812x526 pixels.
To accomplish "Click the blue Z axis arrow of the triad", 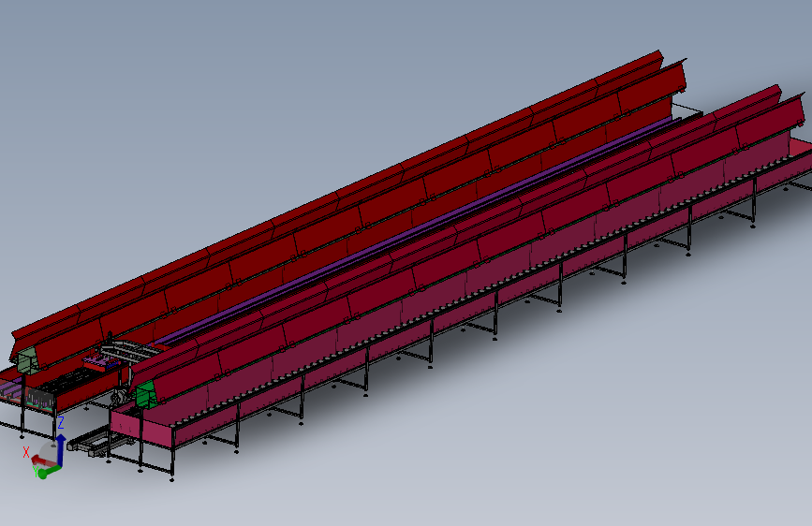I will (x=61, y=450).
